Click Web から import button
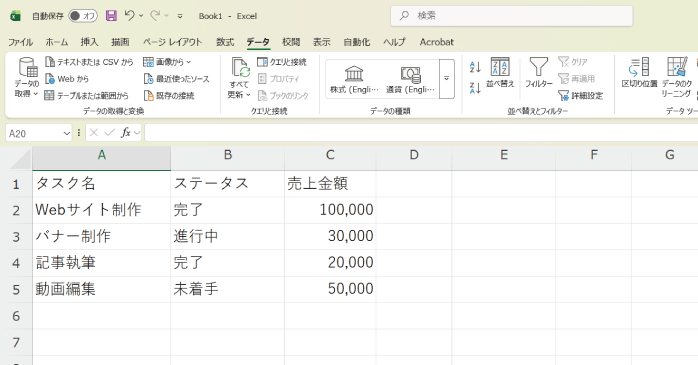 click(67, 79)
